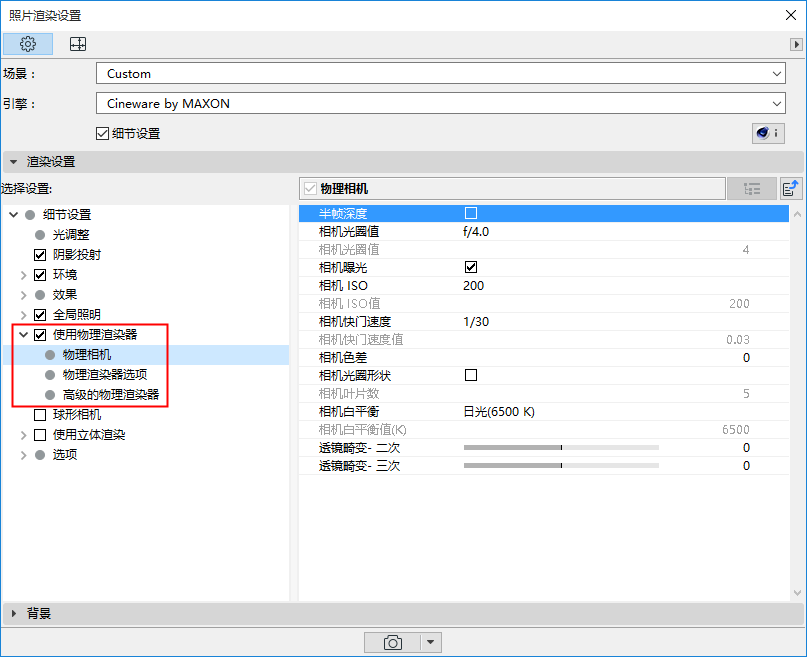This screenshot has width=807, height=657.
Task: Expand the 全局照明 tree node
Action: [24, 315]
